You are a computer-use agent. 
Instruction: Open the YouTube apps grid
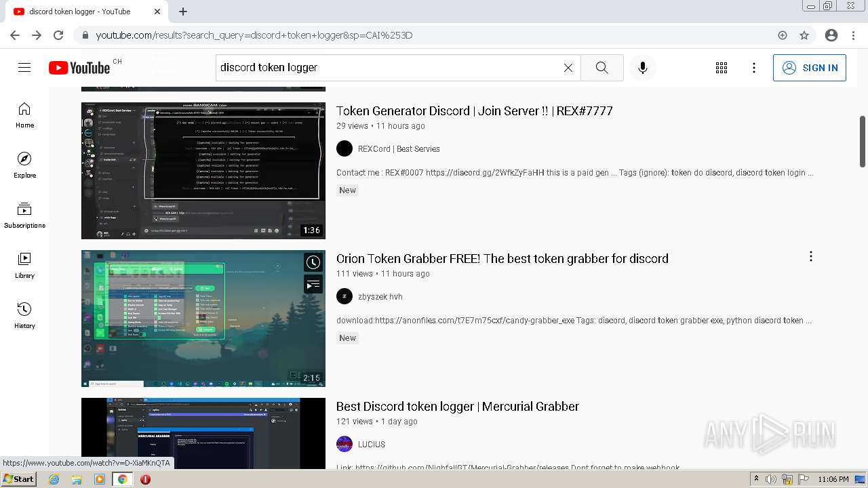tap(722, 68)
